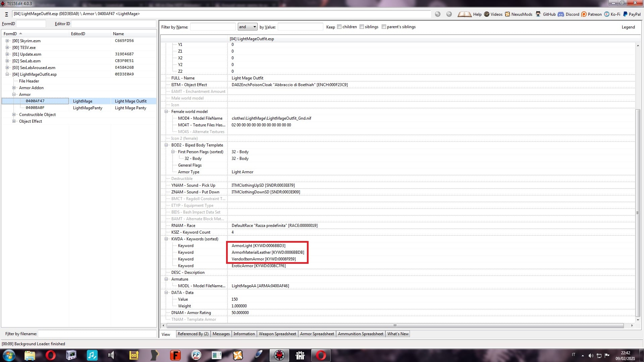Open the Patreon toolbar link
Viewport: 644px width, 362px height.
(x=591, y=14)
